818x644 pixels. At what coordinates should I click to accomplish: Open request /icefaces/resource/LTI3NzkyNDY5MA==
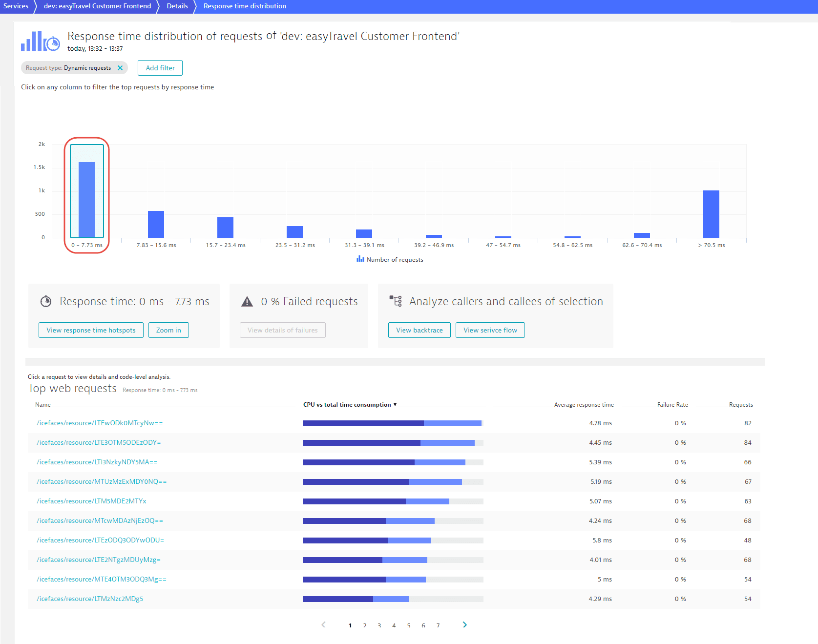click(97, 462)
